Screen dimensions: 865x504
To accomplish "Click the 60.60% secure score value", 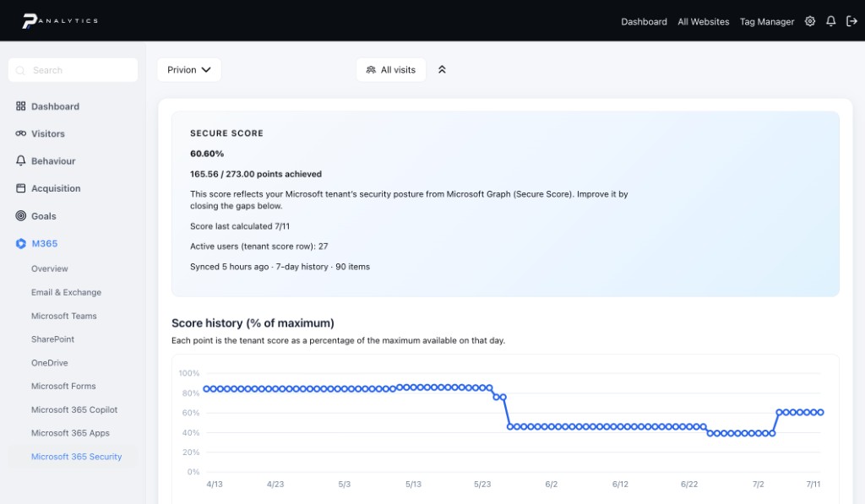I will (207, 154).
